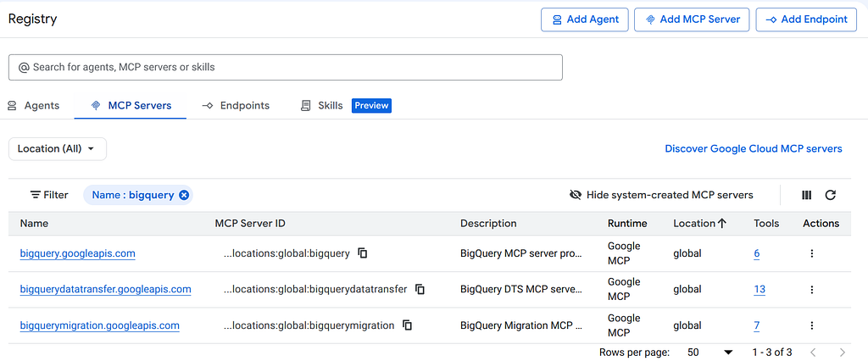Viewport: 868px width, 361px height.
Task: Open the bigquery.googleapis.com server link
Action: click(x=77, y=253)
